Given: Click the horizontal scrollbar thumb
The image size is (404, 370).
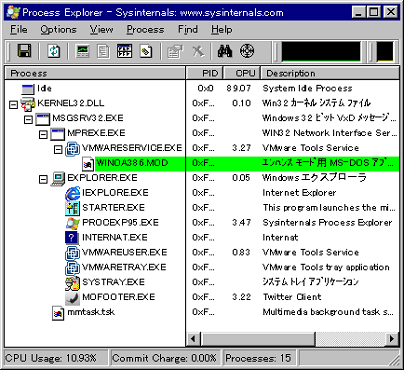Looking at the screenshot, I should point(257,339).
